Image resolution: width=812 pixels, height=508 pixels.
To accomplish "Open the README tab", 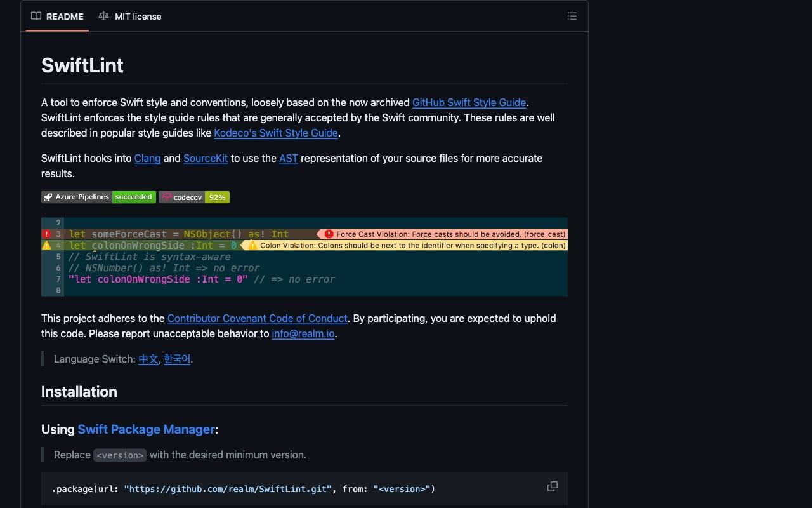I will pyautogui.click(x=58, y=17).
